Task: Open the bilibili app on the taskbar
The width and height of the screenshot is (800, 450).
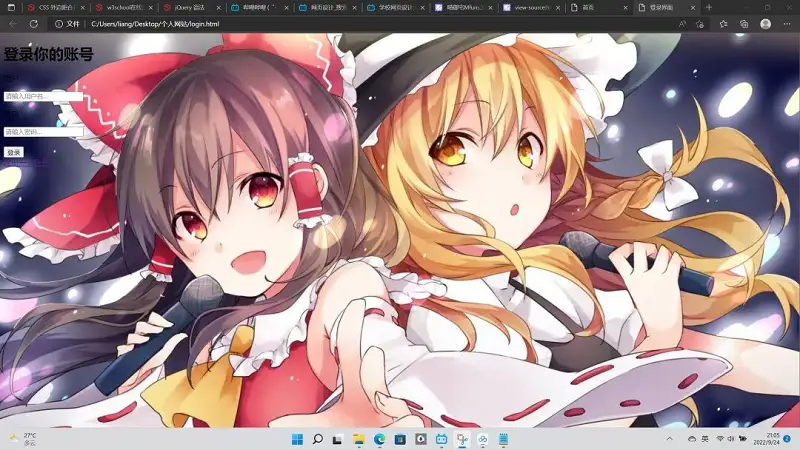Action: click(441, 439)
